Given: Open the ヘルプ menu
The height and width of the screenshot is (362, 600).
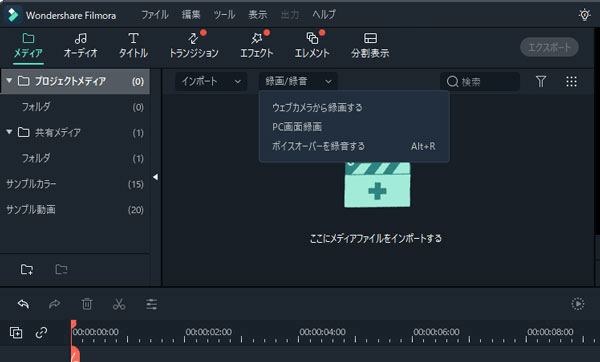Looking at the screenshot, I should coord(324,15).
